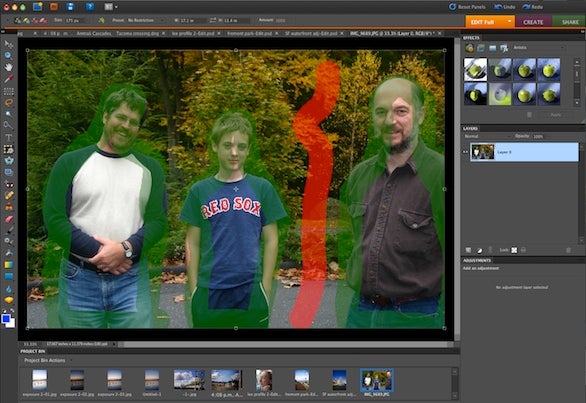Show Filters category in Effects panel
Image resolution: width=586 pixels, height=403 pixels.
pyautogui.click(x=469, y=48)
